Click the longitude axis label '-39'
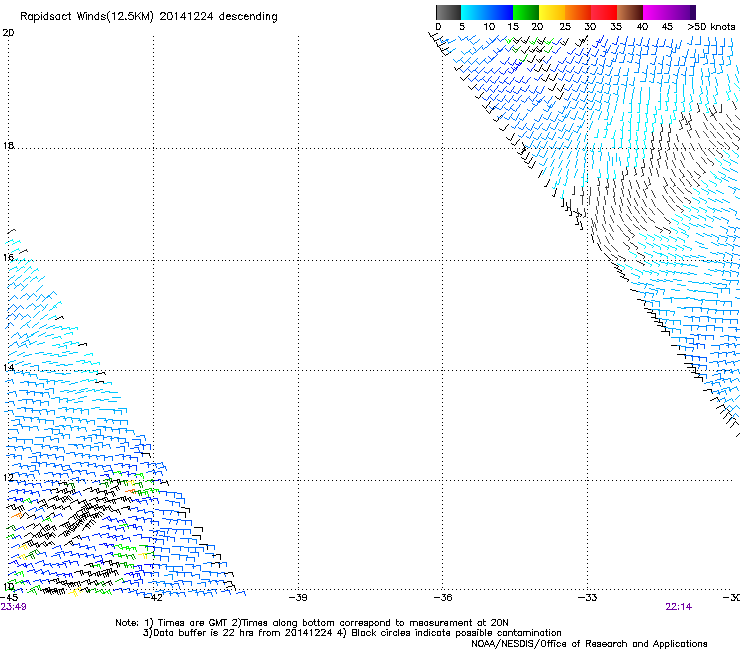The width and height of the screenshot is (740, 650). pos(298,598)
